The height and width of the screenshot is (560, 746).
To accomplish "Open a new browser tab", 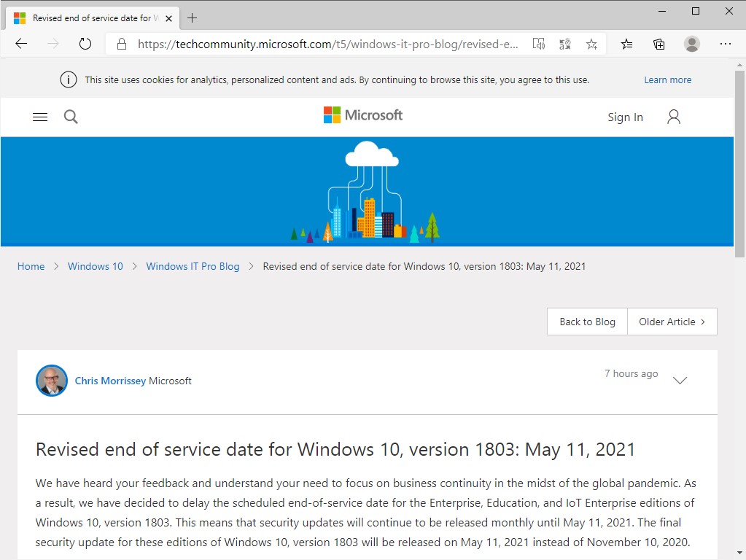I will click(x=192, y=17).
